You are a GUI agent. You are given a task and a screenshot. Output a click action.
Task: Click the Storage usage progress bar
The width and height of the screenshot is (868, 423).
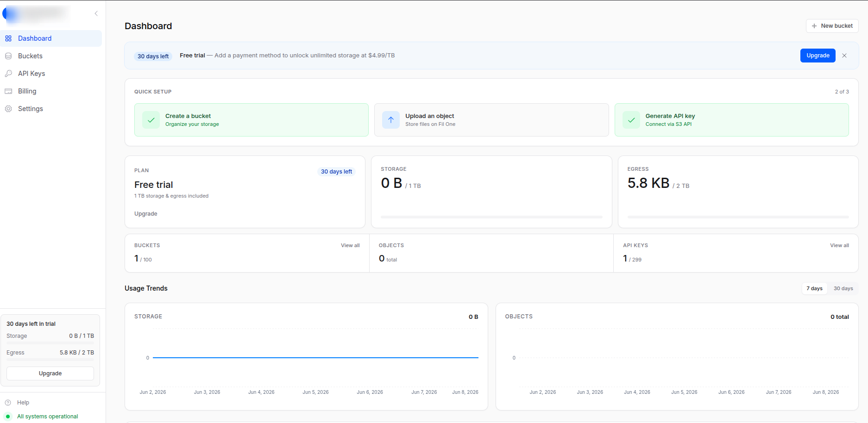coord(491,217)
